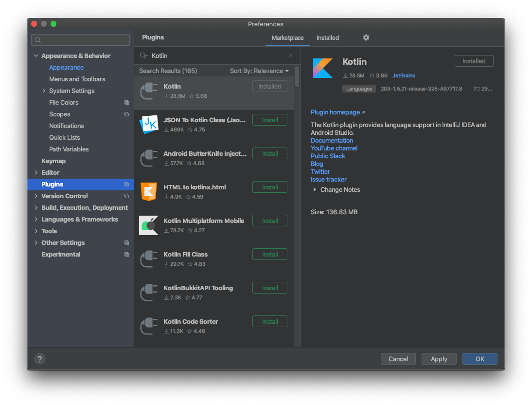The width and height of the screenshot is (532, 406).
Task: Install HTML to kotlinx.html plugin
Action: [270, 187]
